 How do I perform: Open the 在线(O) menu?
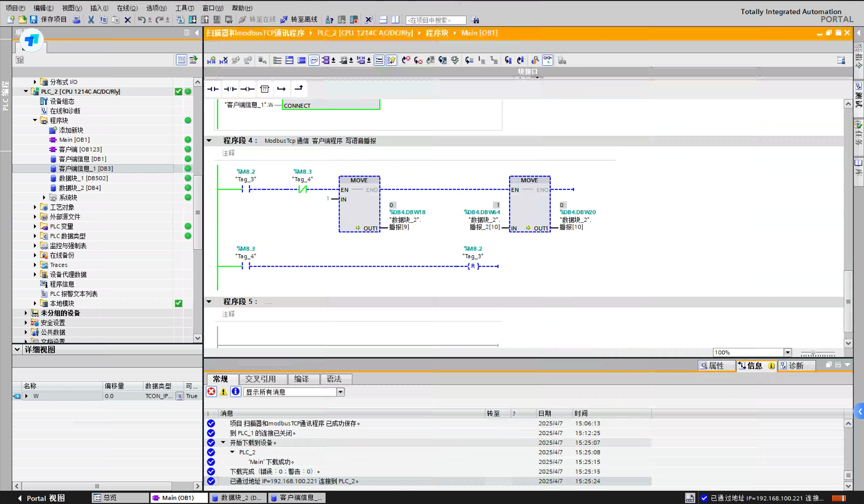point(127,8)
